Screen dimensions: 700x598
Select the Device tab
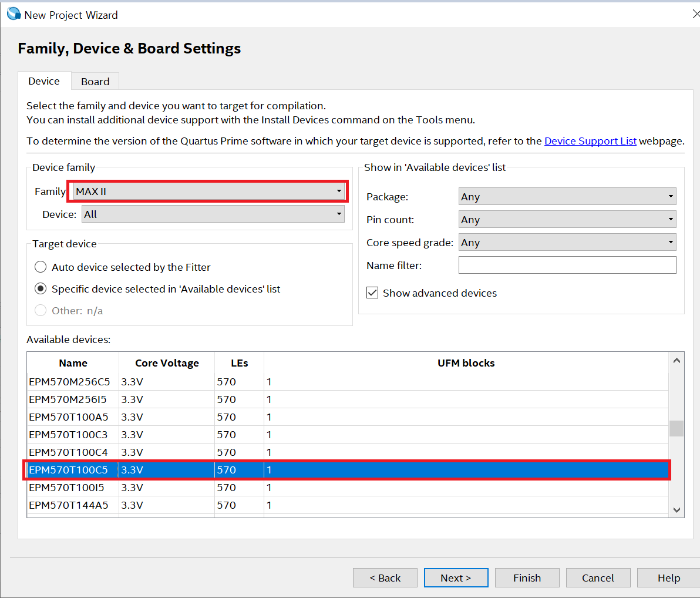coord(43,81)
